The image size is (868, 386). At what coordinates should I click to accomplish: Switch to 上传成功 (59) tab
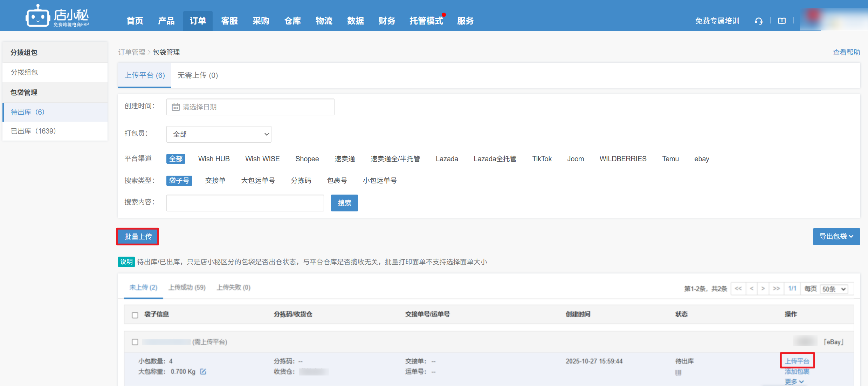click(x=187, y=287)
